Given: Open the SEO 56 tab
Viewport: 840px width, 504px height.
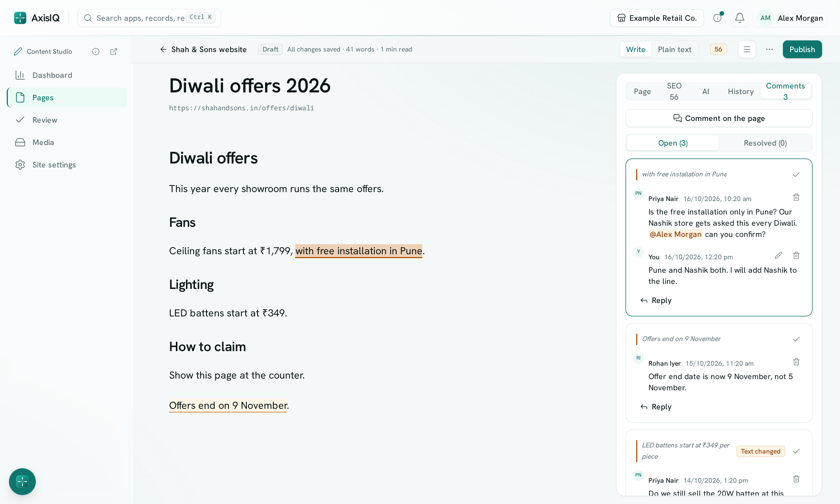Looking at the screenshot, I should pos(674,91).
